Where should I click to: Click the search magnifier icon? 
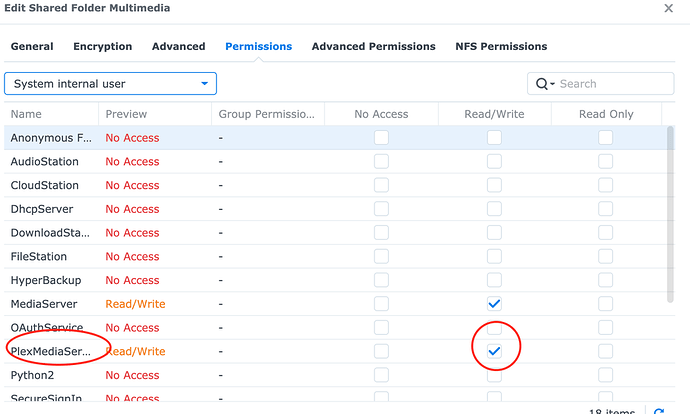[x=542, y=84]
